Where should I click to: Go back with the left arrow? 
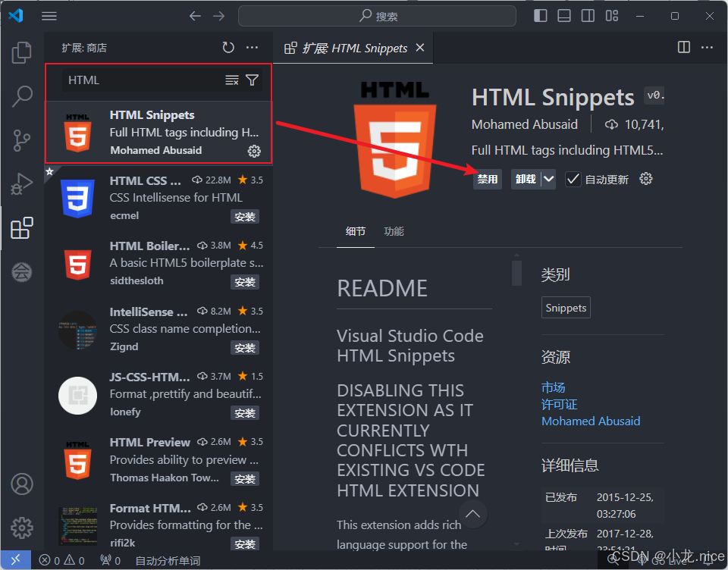click(195, 16)
